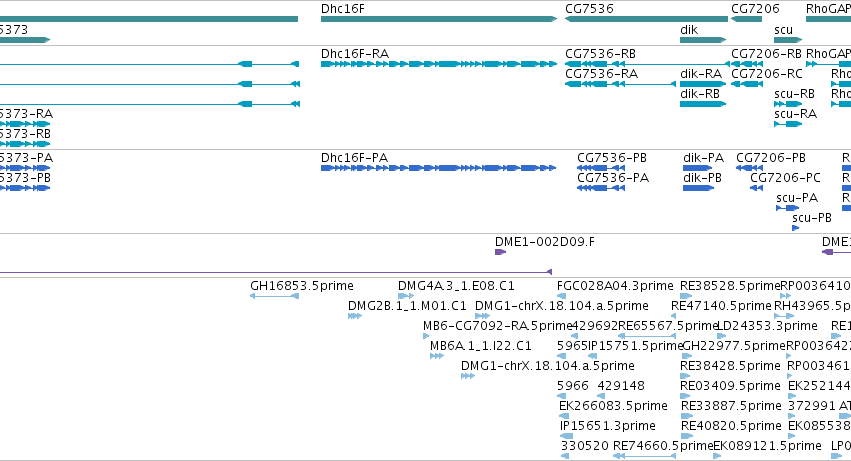Click the dik-RB transcript label

700,93
